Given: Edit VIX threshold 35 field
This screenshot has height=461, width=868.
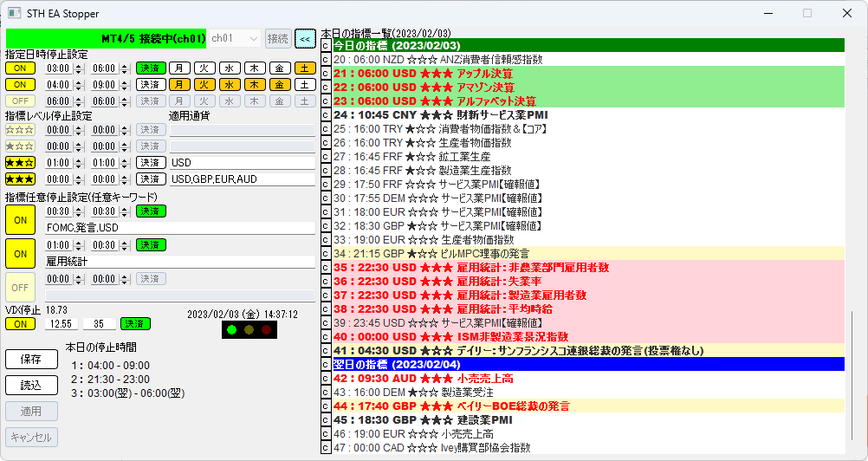Looking at the screenshot, I should pyautogui.click(x=99, y=324).
